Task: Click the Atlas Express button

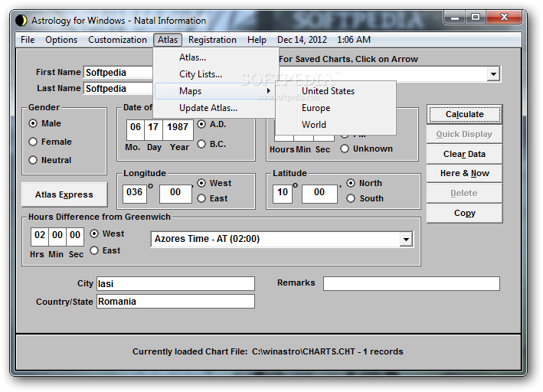Action: pos(64,194)
